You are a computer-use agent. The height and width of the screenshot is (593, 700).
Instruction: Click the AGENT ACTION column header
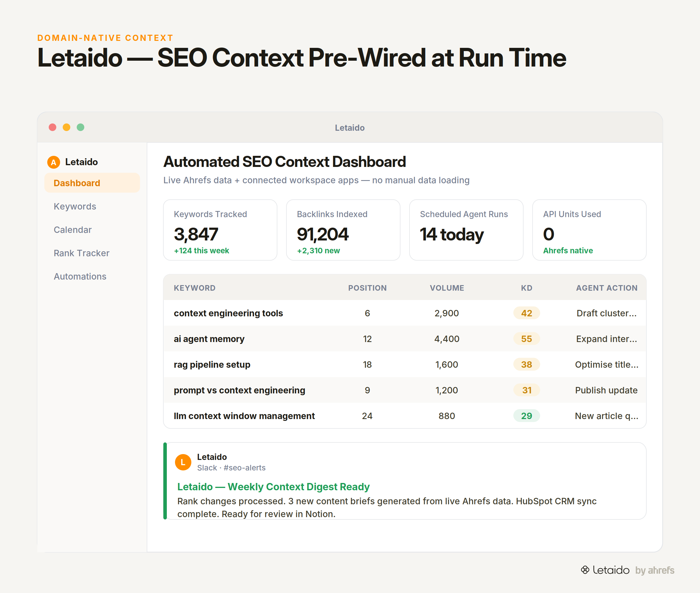click(607, 288)
